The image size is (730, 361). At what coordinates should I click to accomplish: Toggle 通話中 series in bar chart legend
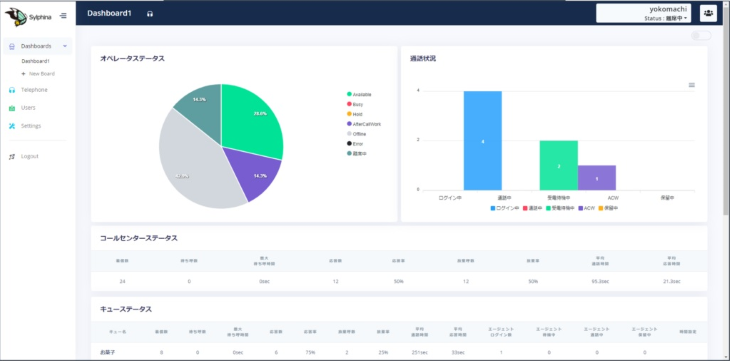(532, 208)
